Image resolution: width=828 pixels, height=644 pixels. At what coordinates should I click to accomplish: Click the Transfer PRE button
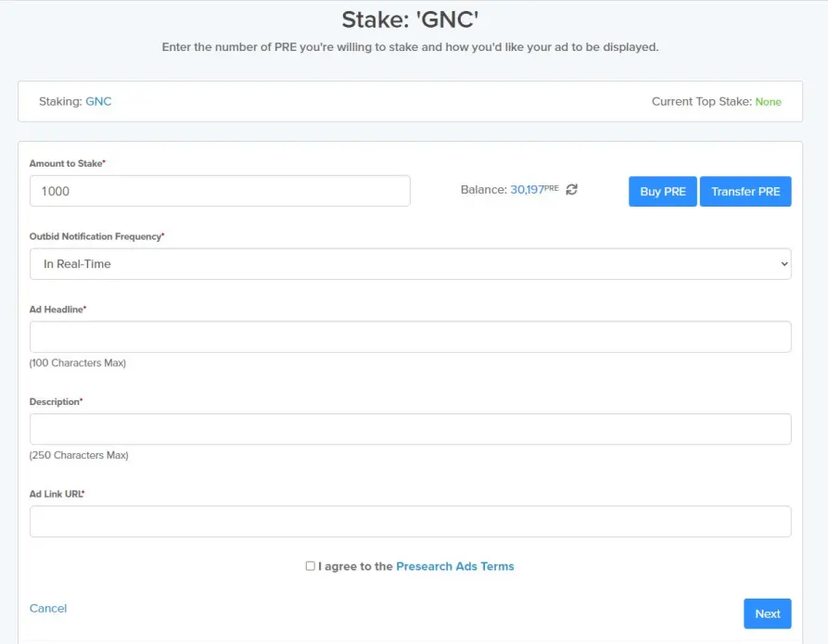745,192
